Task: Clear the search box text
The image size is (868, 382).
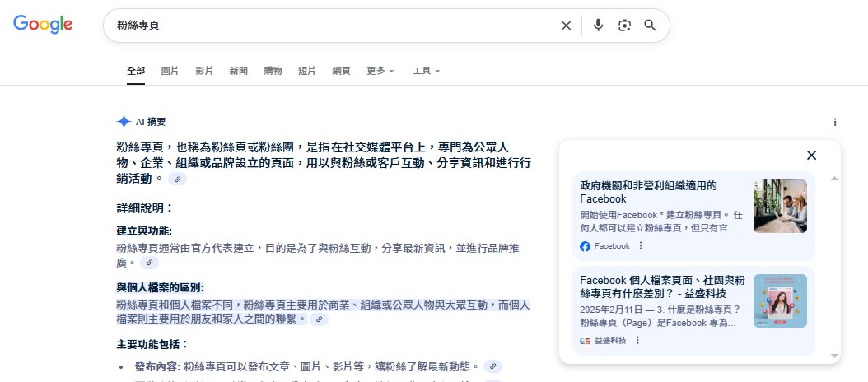Action: (x=566, y=26)
